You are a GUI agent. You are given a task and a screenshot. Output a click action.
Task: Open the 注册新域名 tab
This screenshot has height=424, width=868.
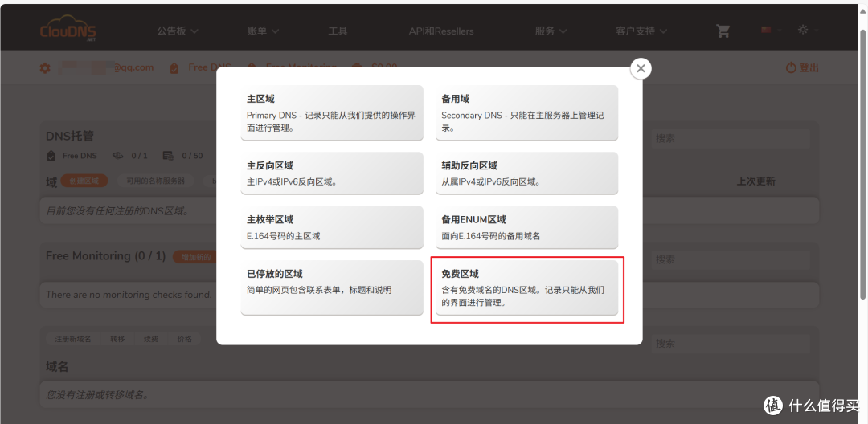click(73, 338)
